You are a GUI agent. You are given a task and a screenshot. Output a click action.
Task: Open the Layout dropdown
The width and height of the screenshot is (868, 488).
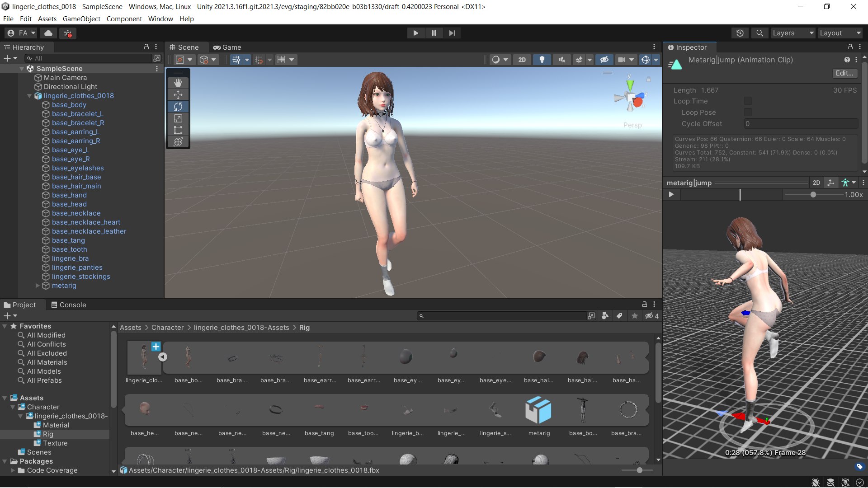(x=840, y=33)
